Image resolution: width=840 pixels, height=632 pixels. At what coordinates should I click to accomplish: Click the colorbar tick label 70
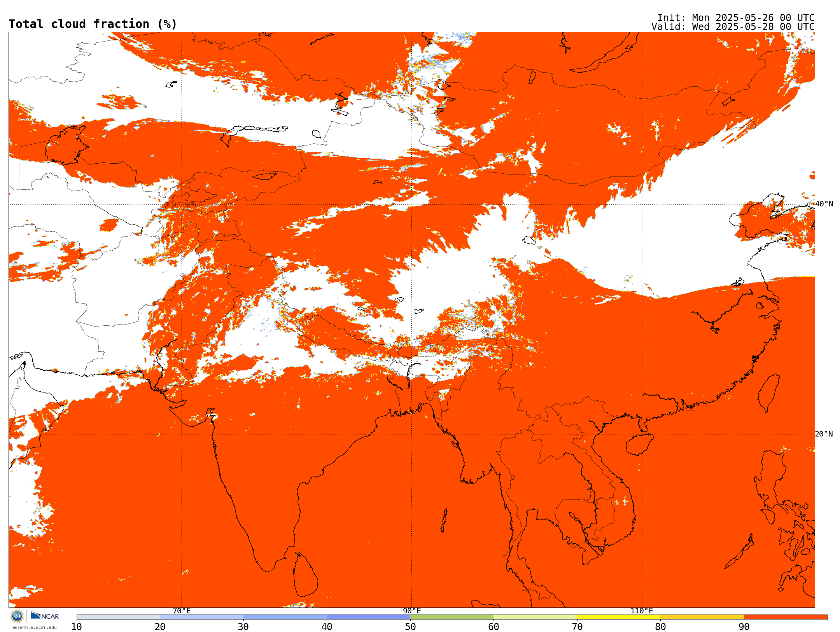tap(577, 627)
